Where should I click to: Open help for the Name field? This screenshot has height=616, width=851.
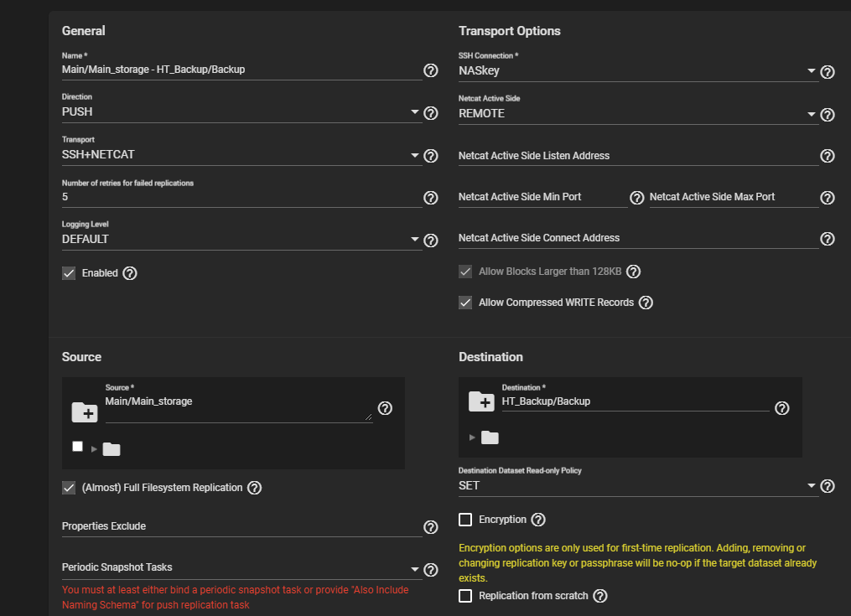click(430, 70)
